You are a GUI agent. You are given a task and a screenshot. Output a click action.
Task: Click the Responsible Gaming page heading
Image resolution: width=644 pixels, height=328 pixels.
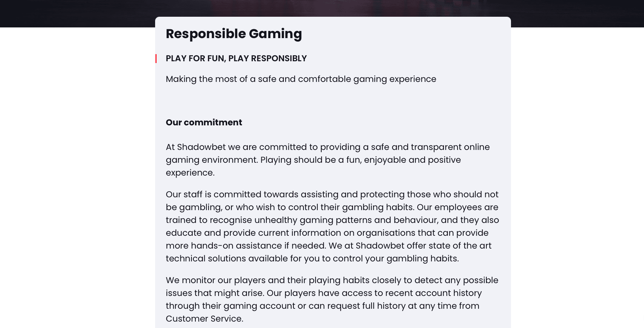[234, 34]
